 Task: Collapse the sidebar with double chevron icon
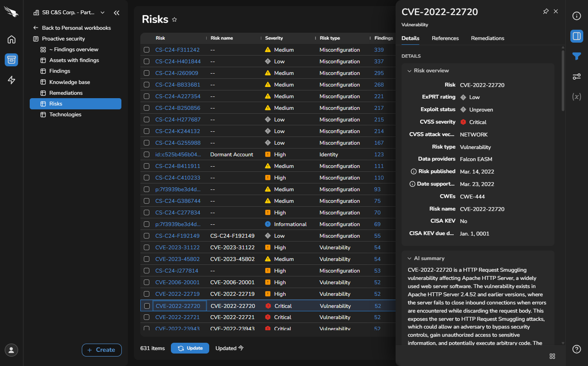(x=117, y=13)
